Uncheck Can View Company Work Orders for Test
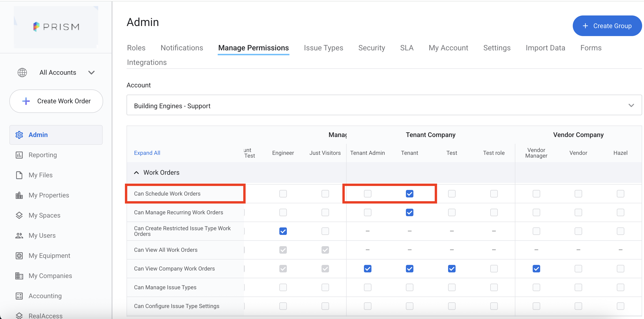Viewport: 644px width, 319px height. click(x=452, y=269)
